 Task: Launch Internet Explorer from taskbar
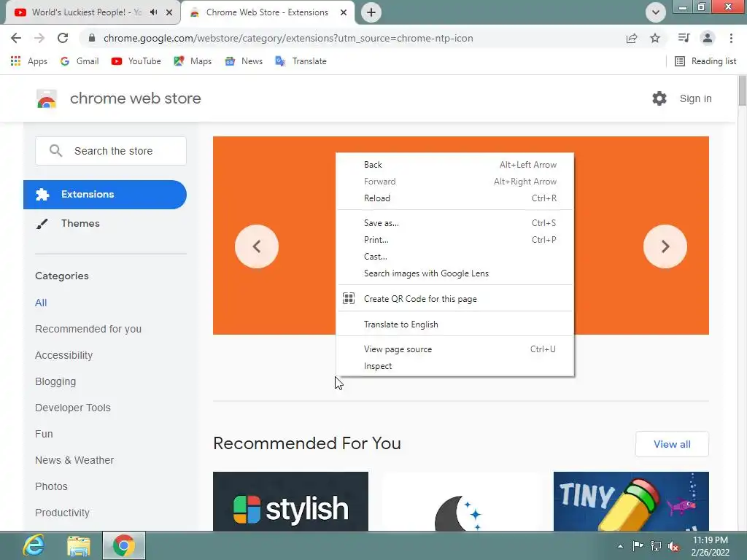[34, 545]
